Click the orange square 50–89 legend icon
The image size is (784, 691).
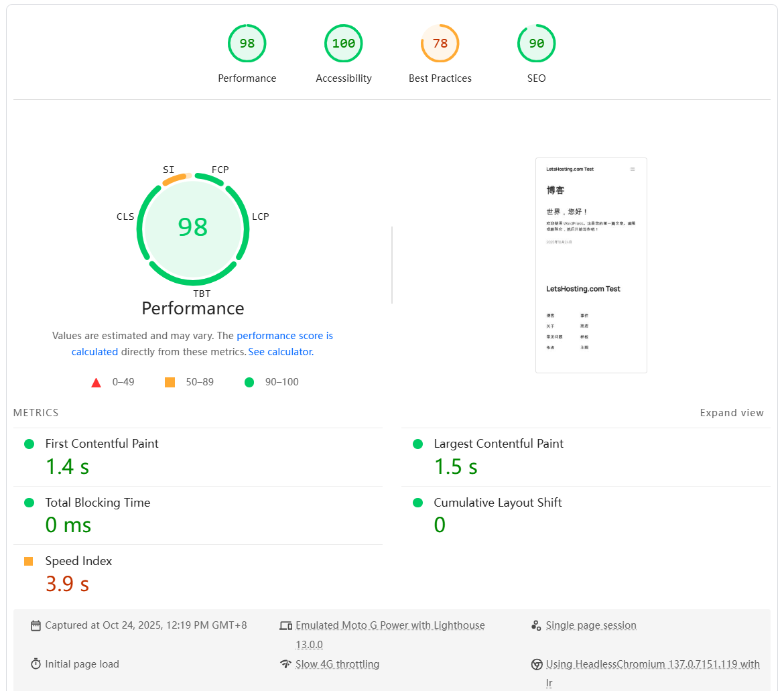[x=170, y=383]
